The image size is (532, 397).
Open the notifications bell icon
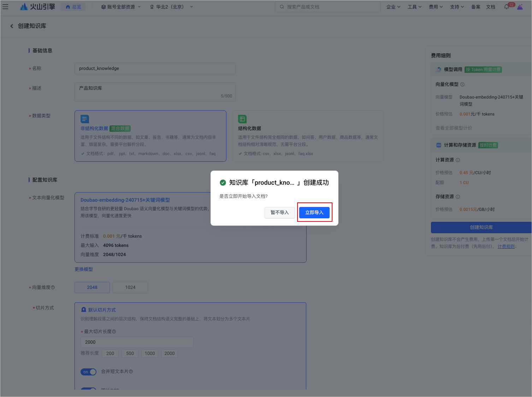[x=507, y=7]
